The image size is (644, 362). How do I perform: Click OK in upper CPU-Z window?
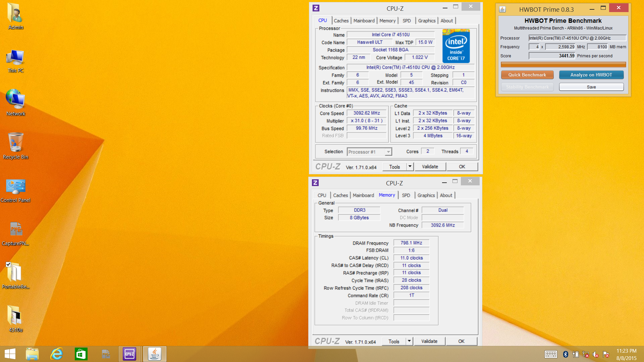[x=462, y=167]
